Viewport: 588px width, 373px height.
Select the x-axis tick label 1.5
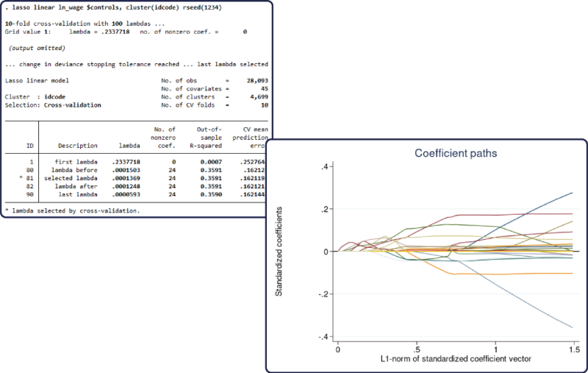574,350
